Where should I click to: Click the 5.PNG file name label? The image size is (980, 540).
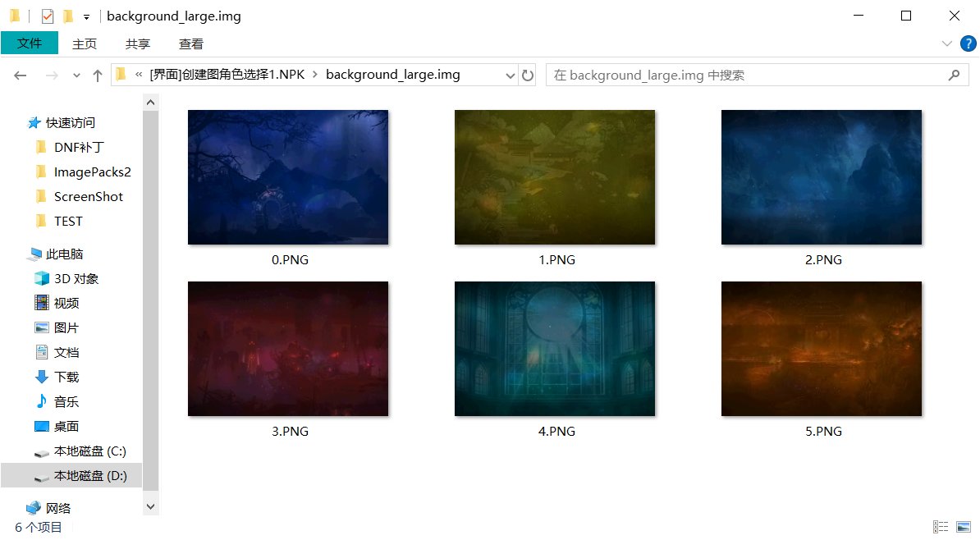tap(823, 431)
